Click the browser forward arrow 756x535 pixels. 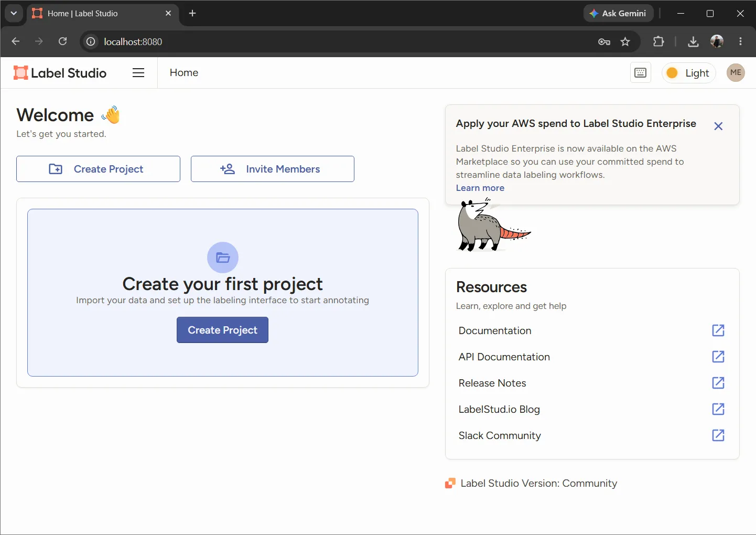[x=39, y=41]
